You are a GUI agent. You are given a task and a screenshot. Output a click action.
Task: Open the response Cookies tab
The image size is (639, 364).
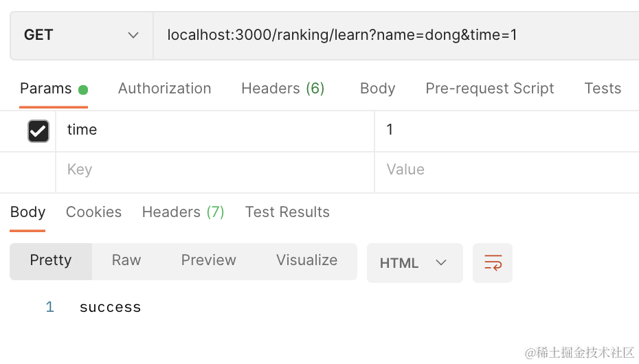[x=93, y=212]
